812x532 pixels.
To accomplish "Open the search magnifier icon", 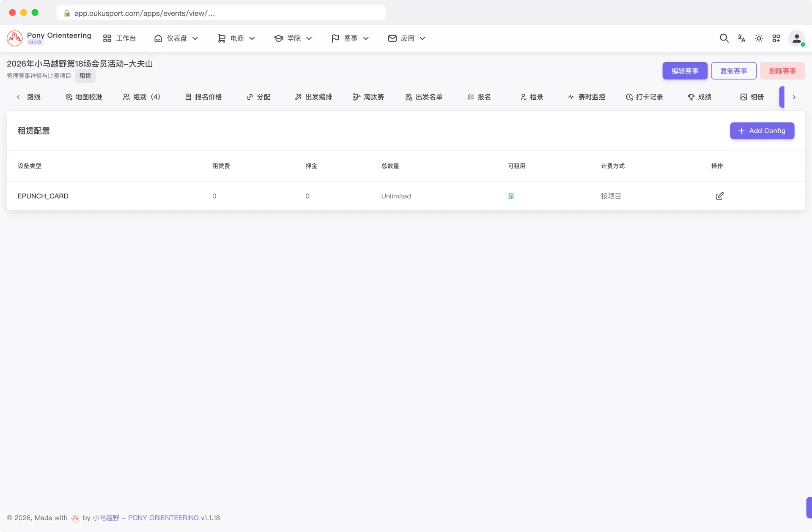I will click(x=724, y=38).
